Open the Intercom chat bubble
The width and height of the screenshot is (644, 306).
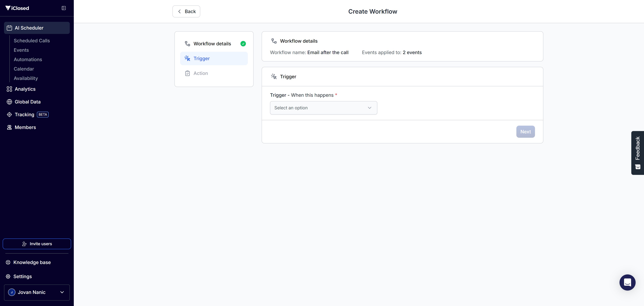pos(627,282)
